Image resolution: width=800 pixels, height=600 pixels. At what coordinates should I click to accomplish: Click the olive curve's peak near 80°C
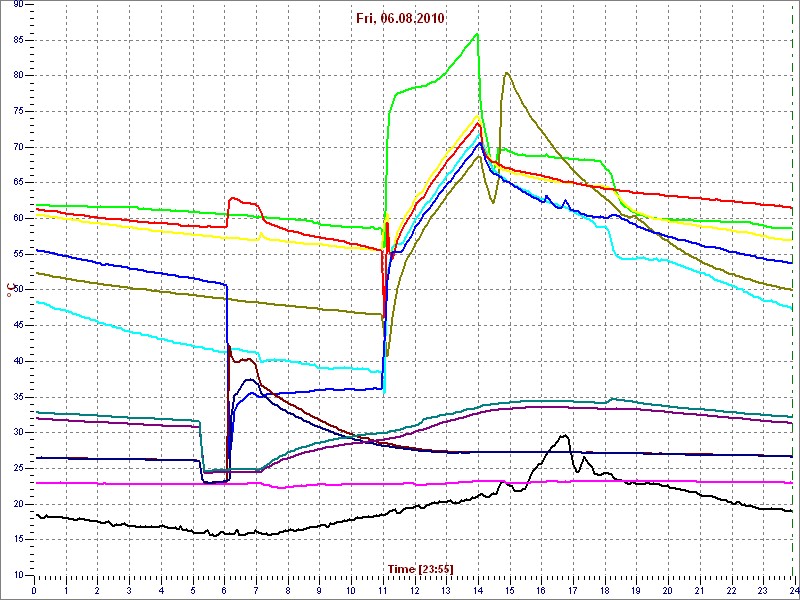[506, 73]
